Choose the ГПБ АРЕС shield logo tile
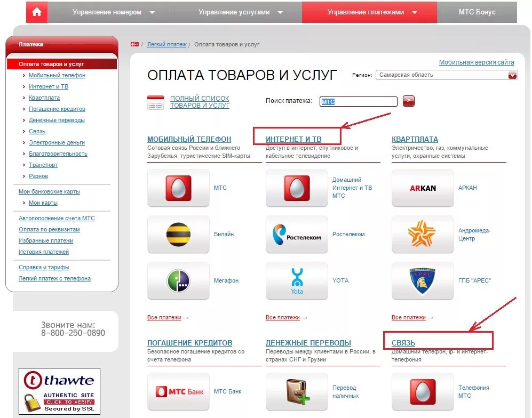This screenshot has width=532, height=418. coord(423,280)
